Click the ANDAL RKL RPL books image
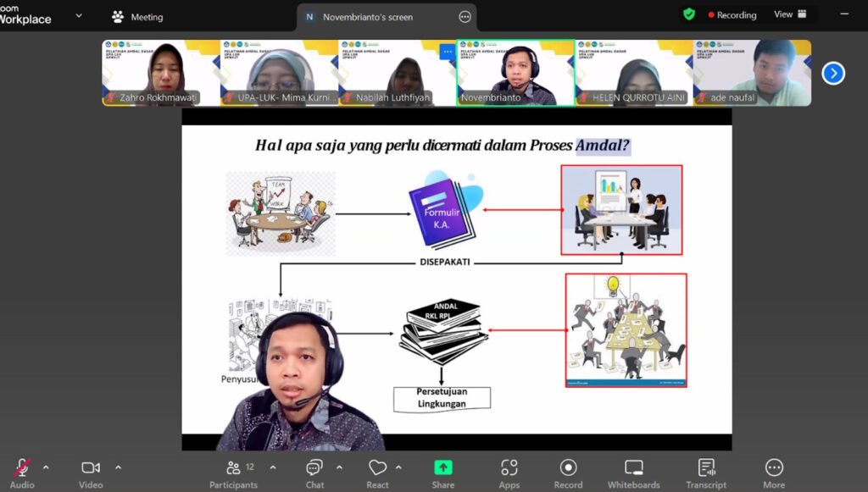Image resolution: width=868 pixels, height=492 pixels. (442, 330)
